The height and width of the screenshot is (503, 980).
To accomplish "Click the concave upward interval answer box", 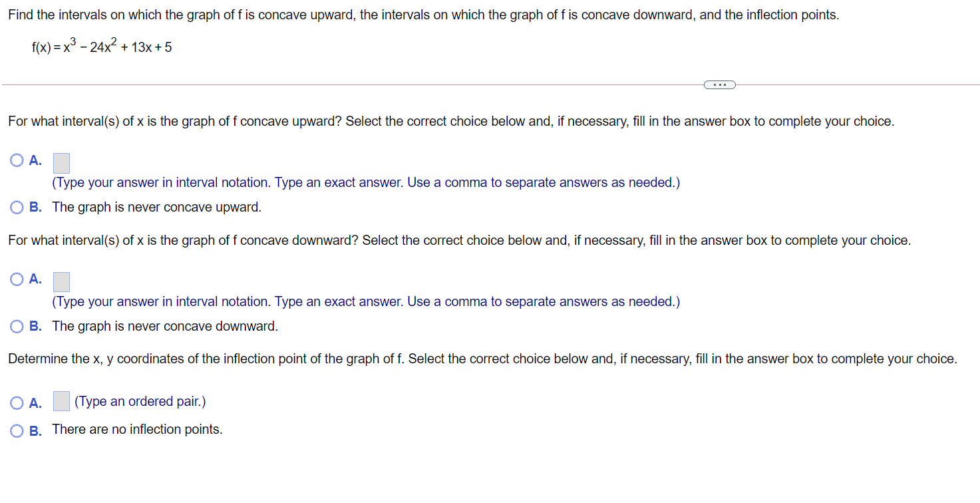I will click(x=61, y=162).
